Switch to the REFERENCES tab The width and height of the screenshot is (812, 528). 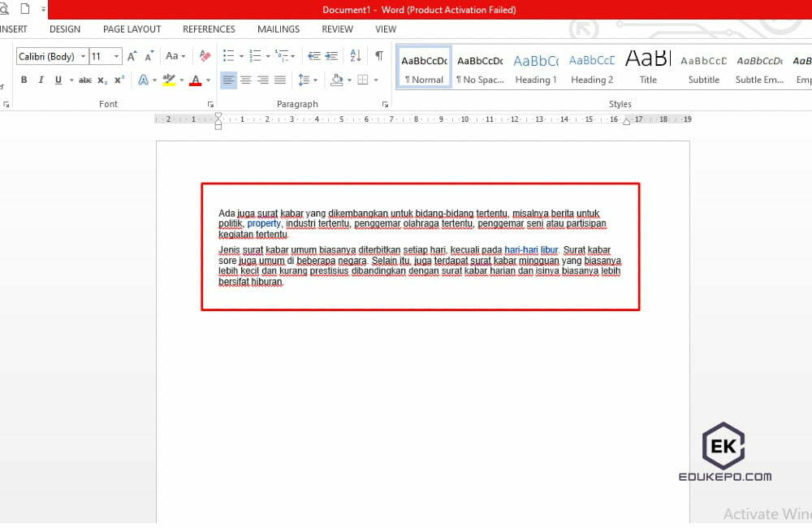point(209,29)
